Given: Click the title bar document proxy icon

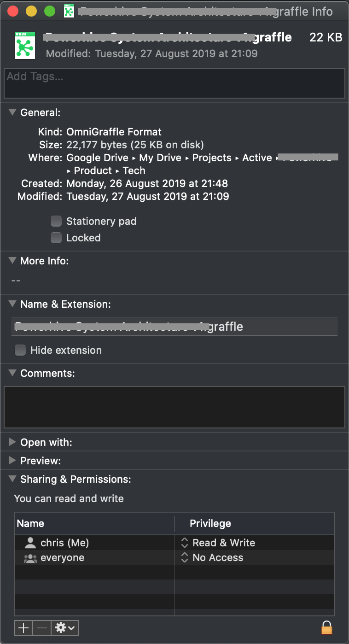Looking at the screenshot, I should point(69,11).
